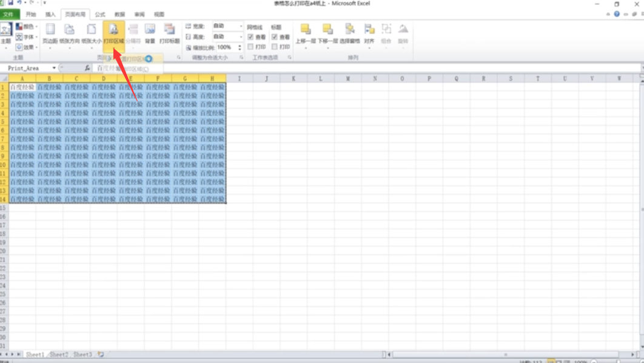Click the 旋转 Rotate button

coord(403,35)
